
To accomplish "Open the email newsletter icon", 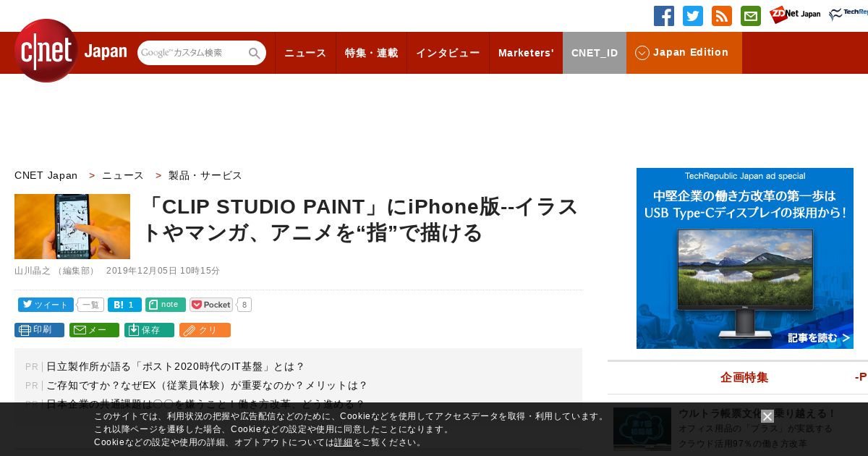I will (751, 16).
